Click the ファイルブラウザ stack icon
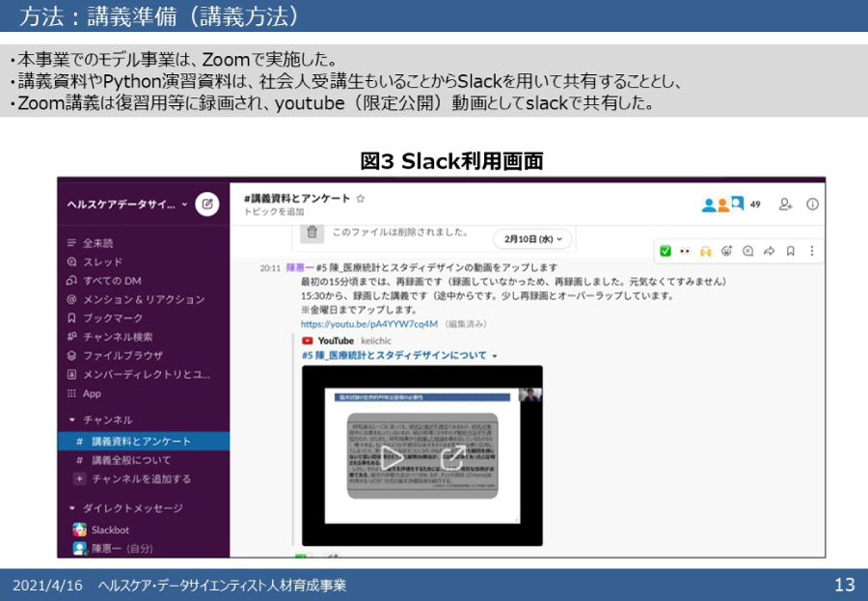Screen dimensions: 868x601 (71, 356)
